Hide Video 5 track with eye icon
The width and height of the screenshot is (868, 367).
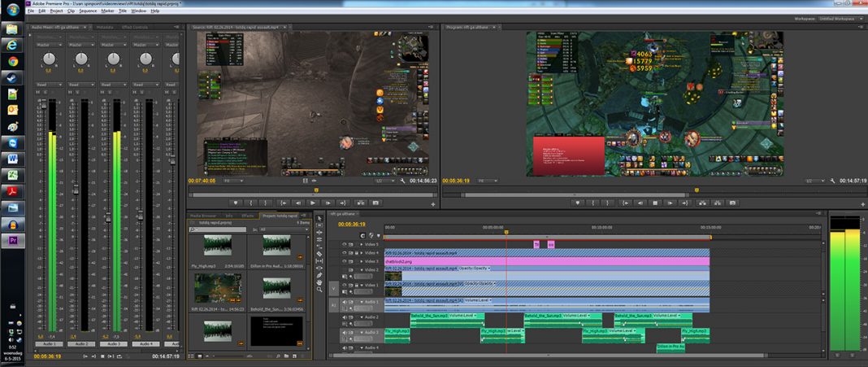[x=345, y=244]
